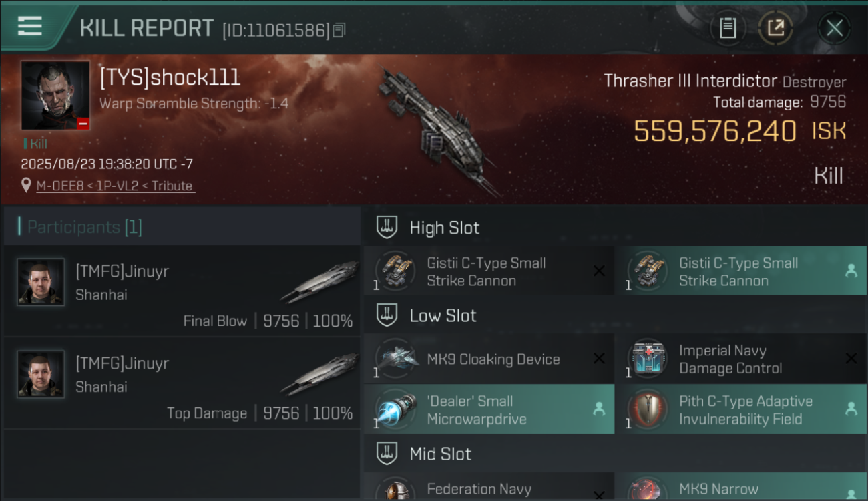Select Pith C-Type Adaptive Invulnerability Field

[x=741, y=409]
